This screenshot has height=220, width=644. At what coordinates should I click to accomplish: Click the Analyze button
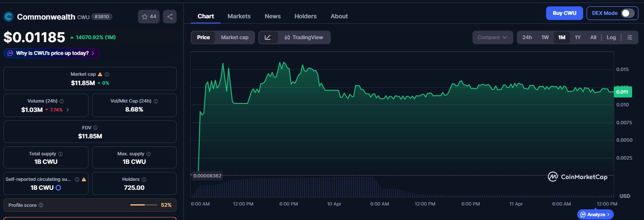coord(595,214)
